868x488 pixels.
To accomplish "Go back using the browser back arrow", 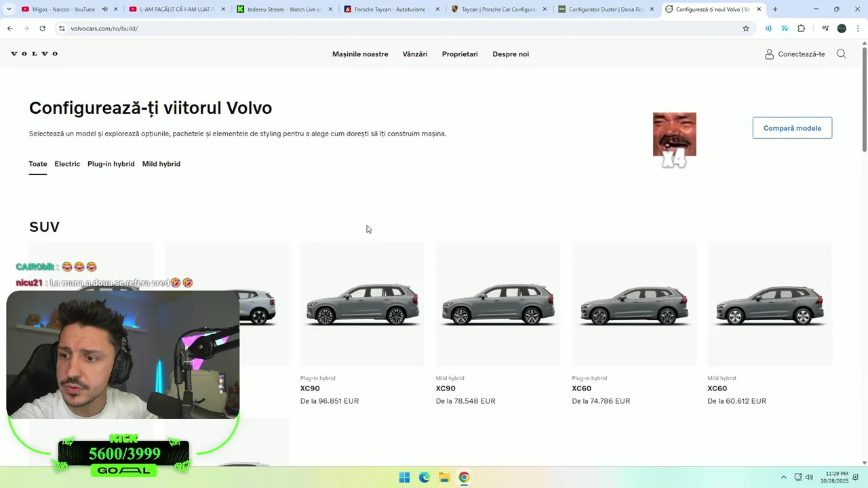I will click(x=9, y=28).
